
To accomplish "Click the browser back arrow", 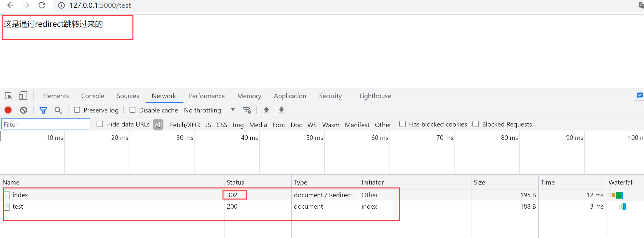I will (10, 5).
